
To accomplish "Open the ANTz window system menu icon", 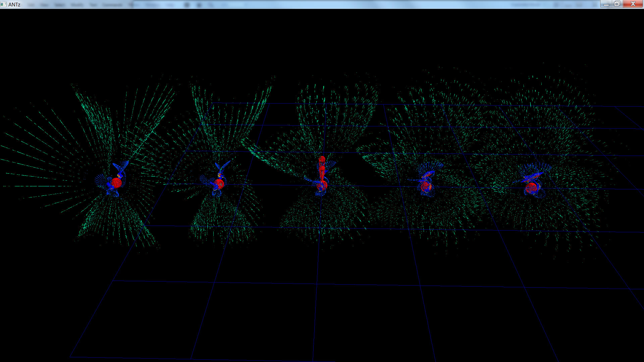I will [3, 4].
